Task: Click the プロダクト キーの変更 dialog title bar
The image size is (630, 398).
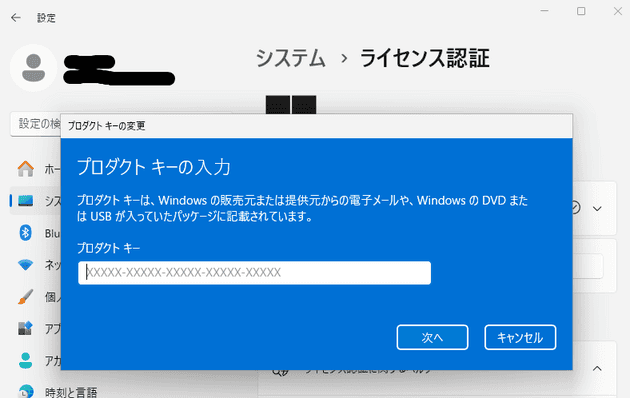Action: click(x=317, y=126)
